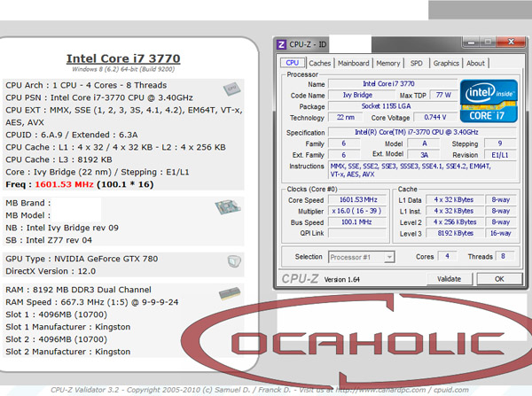The image size is (532, 396).
Task: Click the empty QPI Link field
Action: click(x=358, y=233)
